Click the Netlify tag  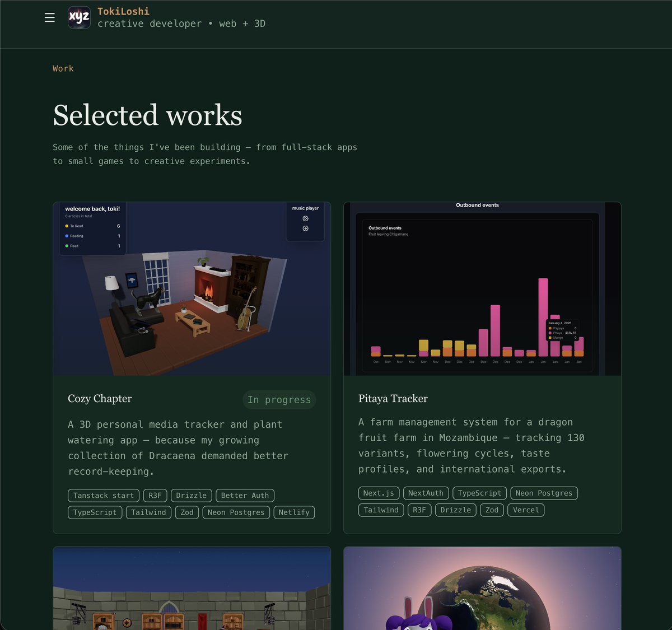click(294, 512)
